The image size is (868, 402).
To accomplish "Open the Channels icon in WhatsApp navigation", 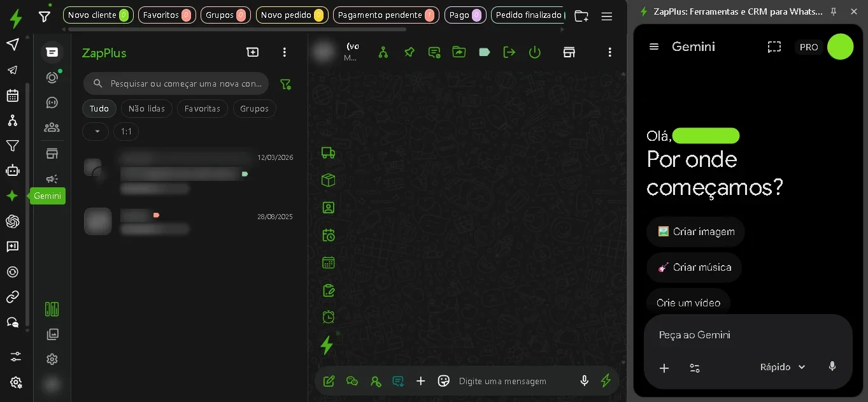I will click(x=52, y=103).
